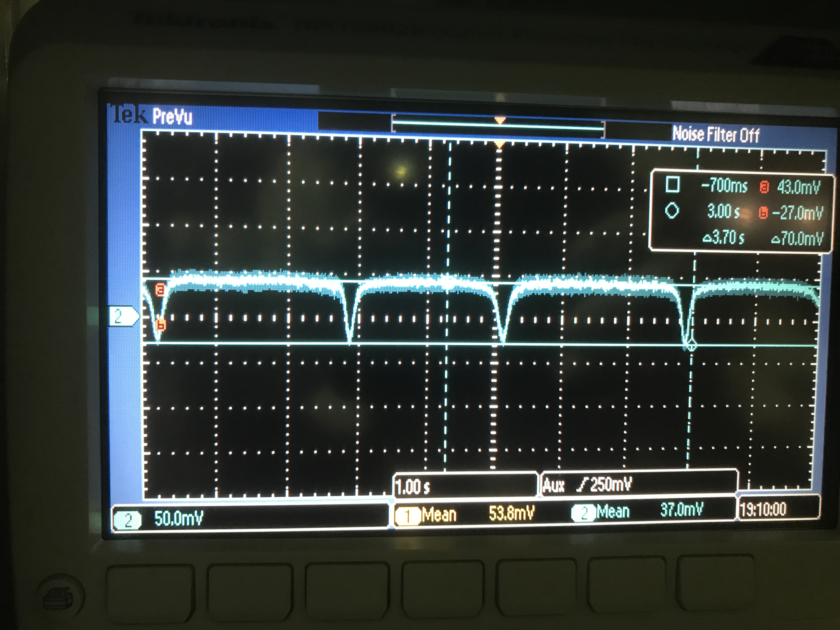Select the -27.0mV cursor voltage readout
The width and height of the screenshot is (840, 630).
797,213
